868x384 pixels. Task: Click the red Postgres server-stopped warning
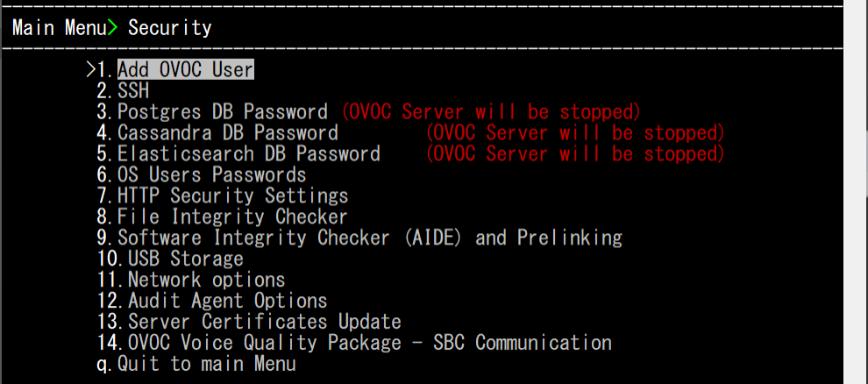pos(491,111)
